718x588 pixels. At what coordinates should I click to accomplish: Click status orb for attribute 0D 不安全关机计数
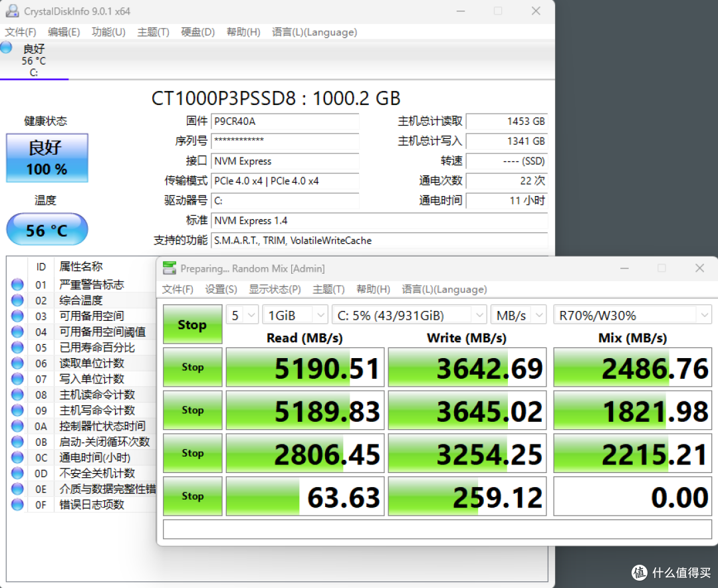(x=17, y=473)
